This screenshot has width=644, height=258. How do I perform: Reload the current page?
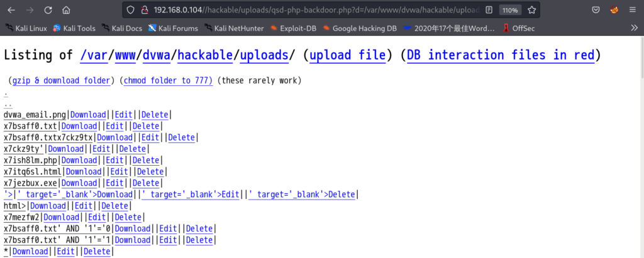[x=48, y=10]
